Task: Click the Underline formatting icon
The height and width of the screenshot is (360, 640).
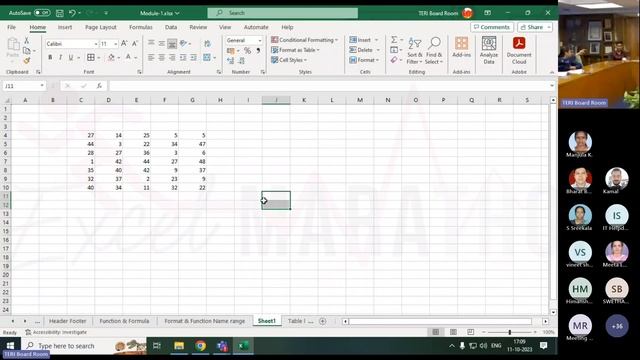Action: [x=71, y=58]
